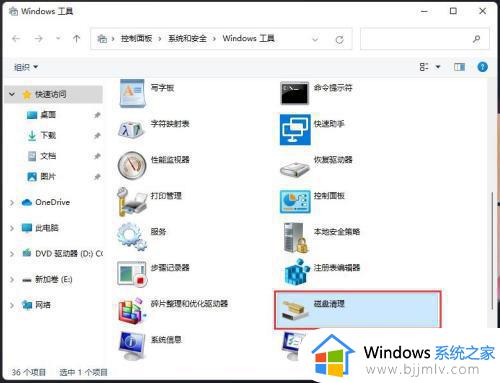Launch Steps Recorder (步骤记录器) icon

click(x=132, y=273)
